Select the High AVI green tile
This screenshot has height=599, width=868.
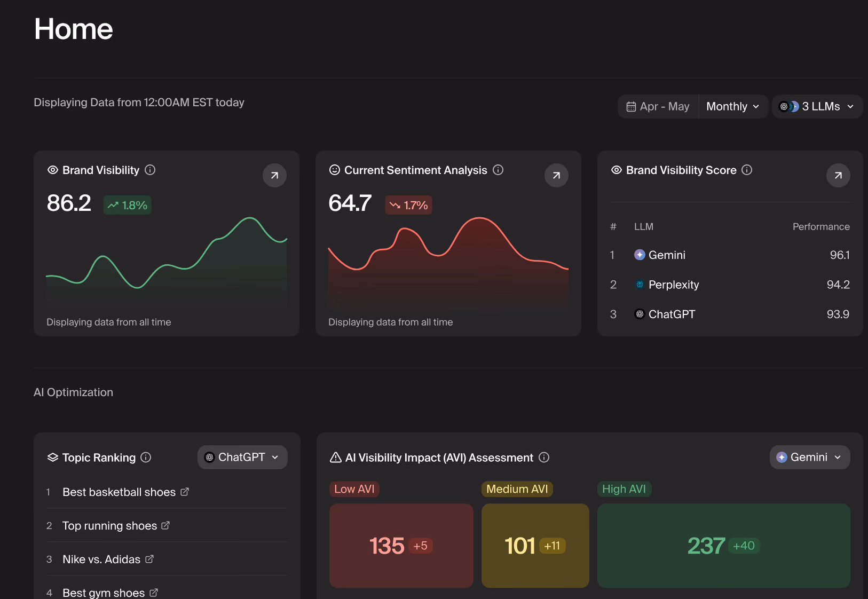tap(724, 546)
